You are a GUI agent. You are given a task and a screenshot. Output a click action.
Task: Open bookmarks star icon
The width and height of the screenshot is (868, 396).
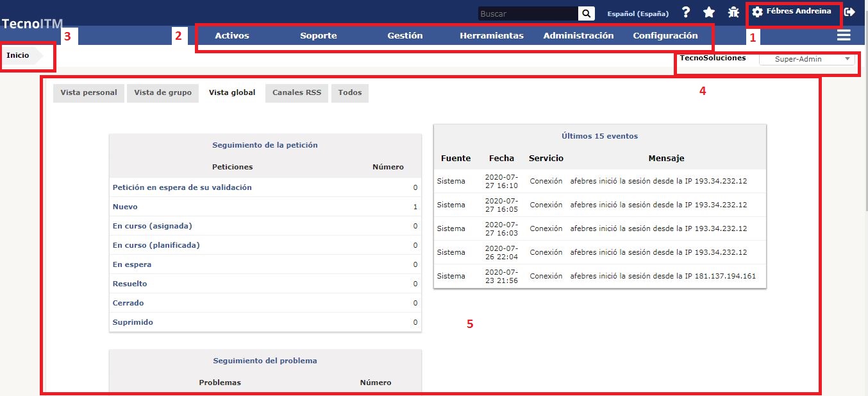point(708,12)
